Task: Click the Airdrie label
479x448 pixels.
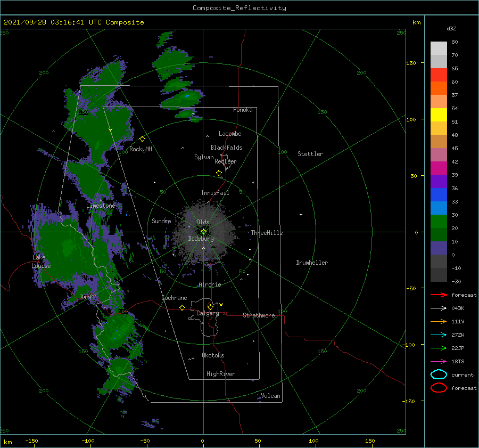Action: click(210, 284)
